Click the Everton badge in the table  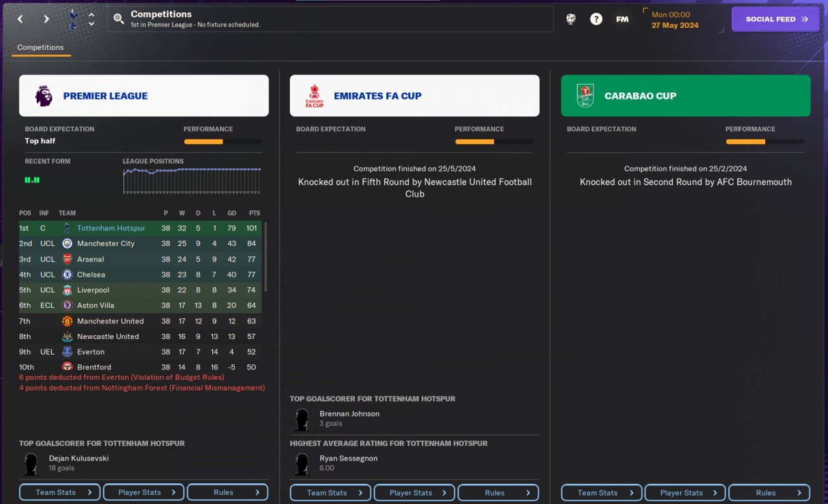click(67, 352)
